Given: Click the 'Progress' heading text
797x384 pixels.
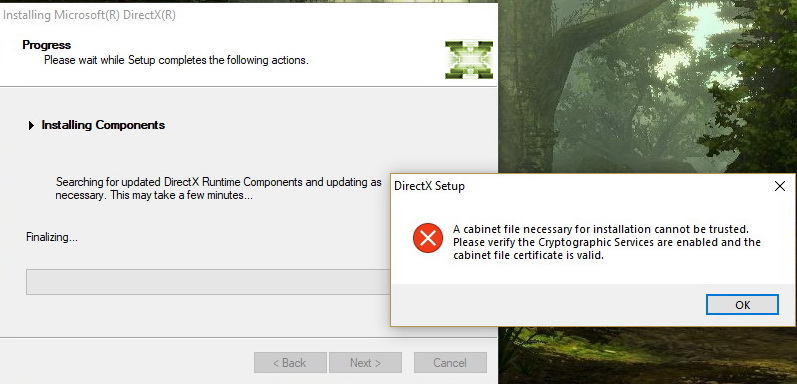Looking at the screenshot, I should [46, 45].
